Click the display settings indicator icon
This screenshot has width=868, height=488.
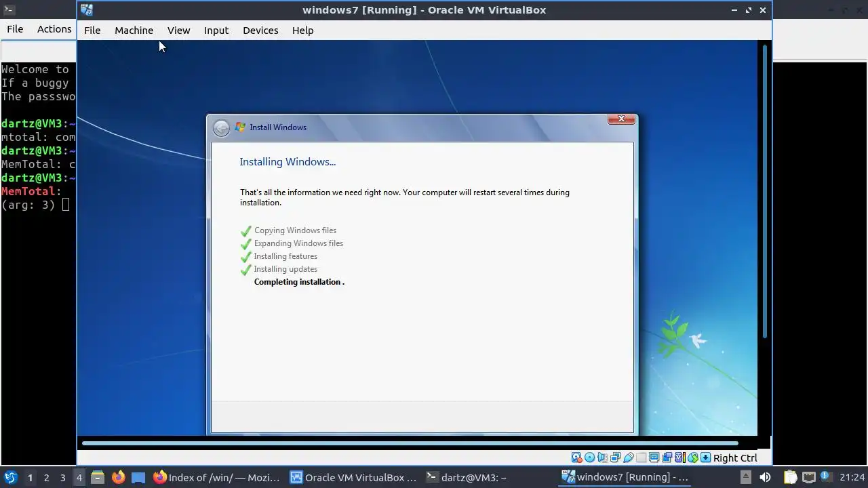pyautogui.click(x=654, y=457)
